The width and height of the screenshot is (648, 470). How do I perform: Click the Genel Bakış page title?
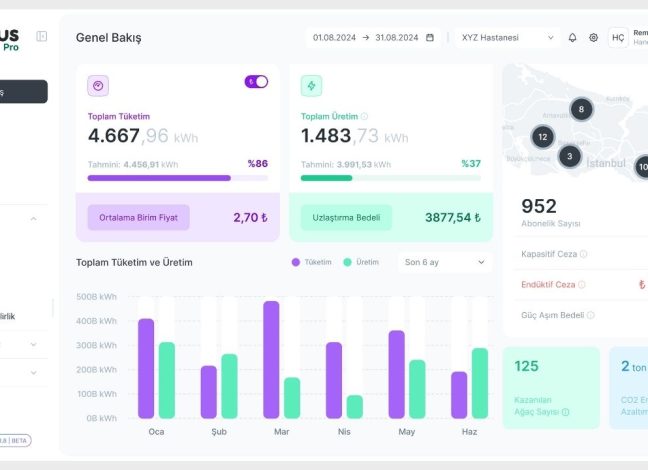click(109, 38)
